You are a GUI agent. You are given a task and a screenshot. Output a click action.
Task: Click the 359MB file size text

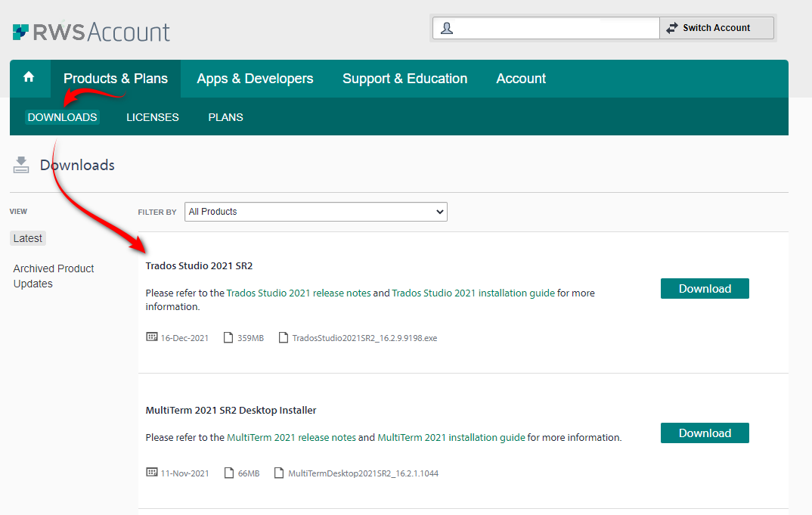pos(251,338)
